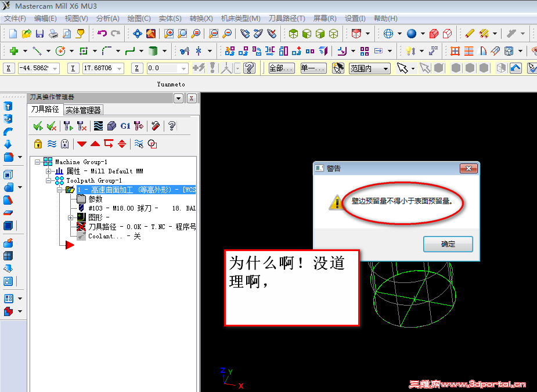Move insert arrow up red triangle
This screenshot has height=392, width=537.
95,144
